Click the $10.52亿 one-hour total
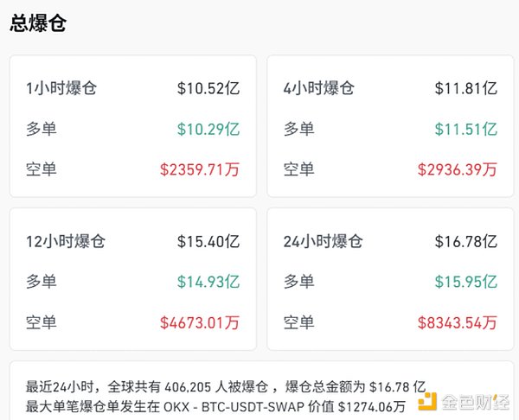This screenshot has width=519, height=420. pyautogui.click(x=208, y=87)
